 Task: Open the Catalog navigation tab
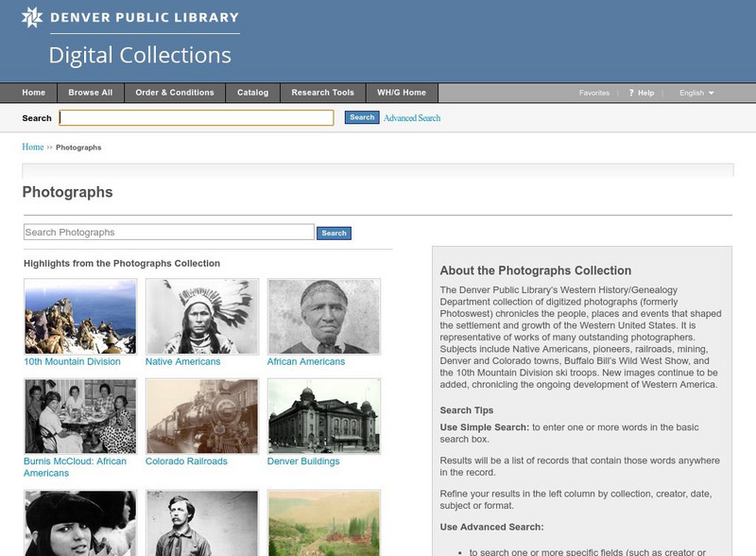(x=252, y=93)
